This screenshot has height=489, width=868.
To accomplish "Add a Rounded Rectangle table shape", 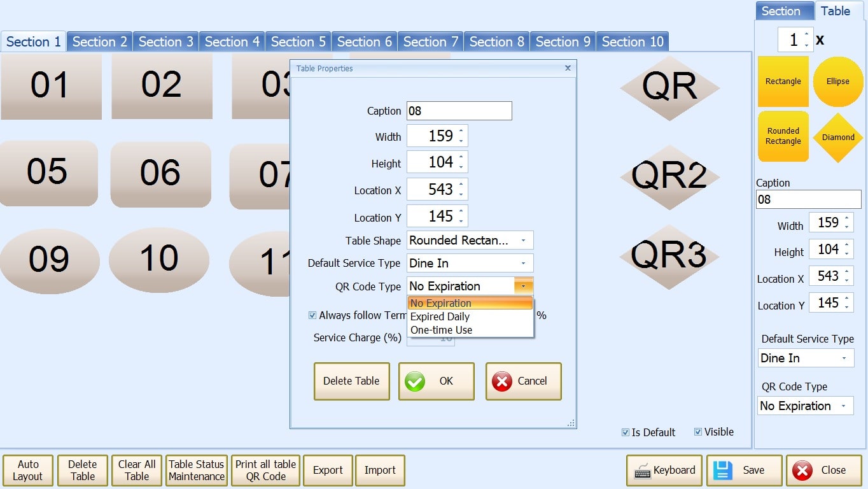I will point(783,136).
